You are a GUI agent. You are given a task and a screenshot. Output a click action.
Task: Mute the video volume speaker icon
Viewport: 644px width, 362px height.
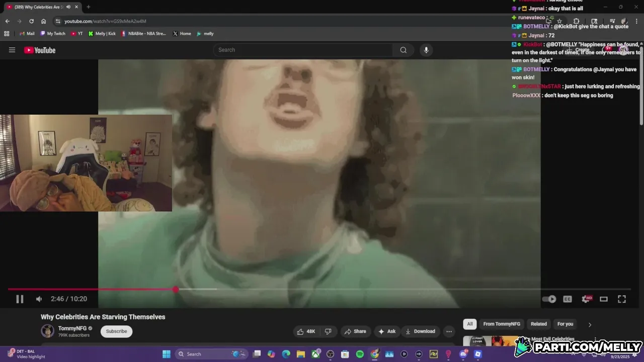pos(39,299)
